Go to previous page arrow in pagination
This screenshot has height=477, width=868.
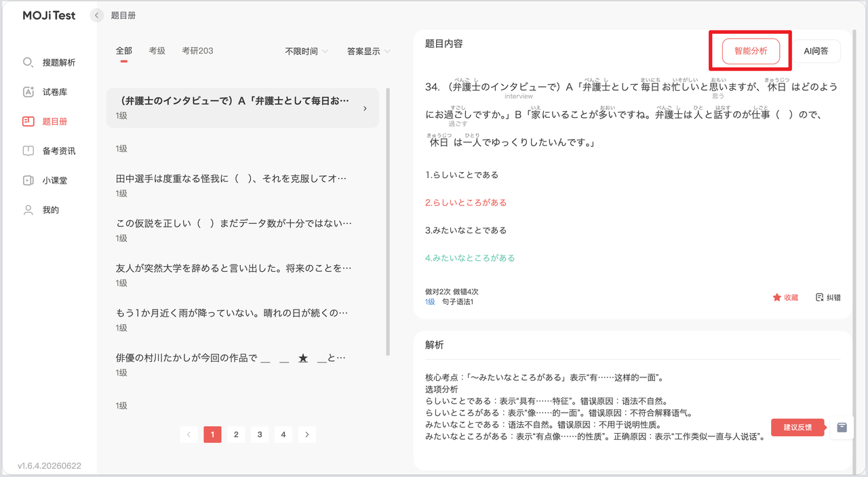pyautogui.click(x=189, y=434)
